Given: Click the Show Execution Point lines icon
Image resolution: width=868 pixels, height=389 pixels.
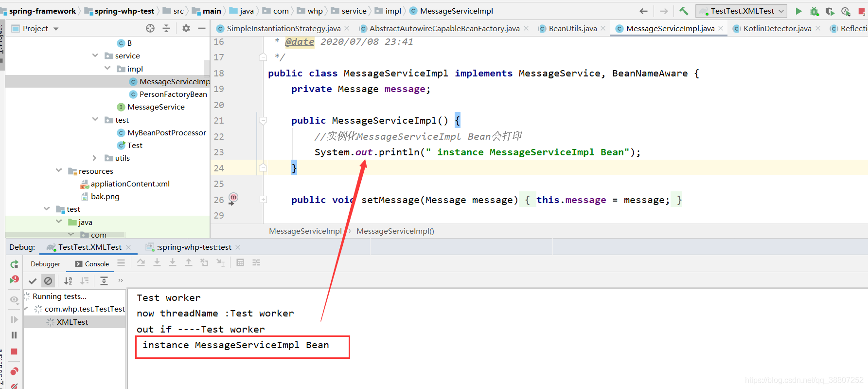Looking at the screenshot, I should click(121, 263).
